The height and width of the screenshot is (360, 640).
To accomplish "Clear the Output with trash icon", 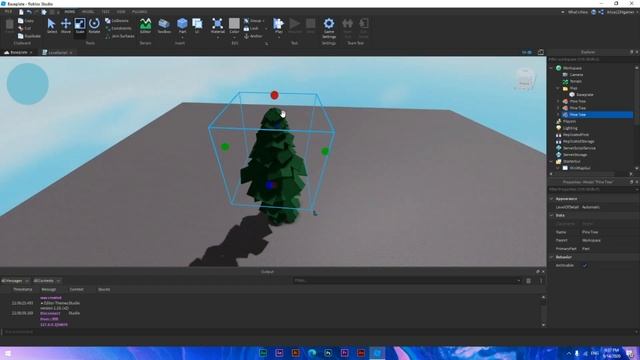I will pyautogui.click(x=529, y=281).
